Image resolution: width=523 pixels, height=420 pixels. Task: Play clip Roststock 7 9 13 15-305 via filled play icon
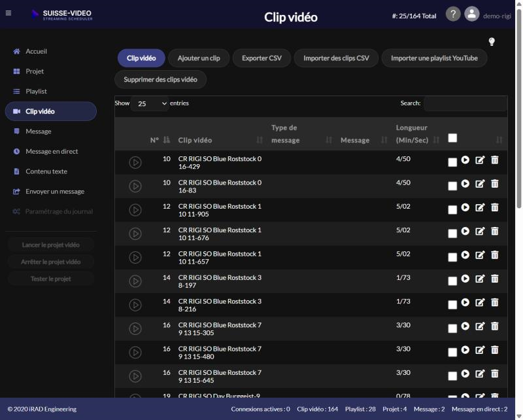click(465, 326)
